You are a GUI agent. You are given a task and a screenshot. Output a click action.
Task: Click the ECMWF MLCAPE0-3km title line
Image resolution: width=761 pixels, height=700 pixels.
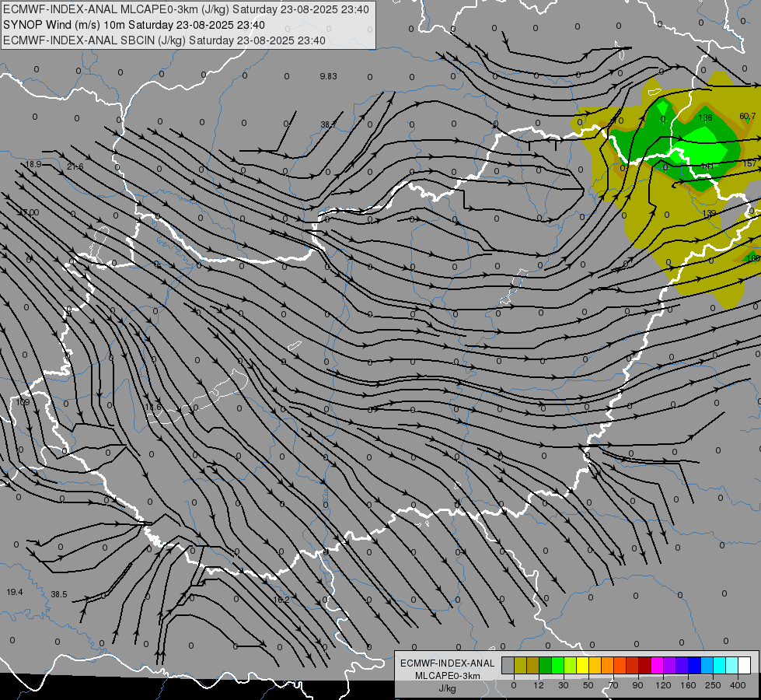click(186, 9)
